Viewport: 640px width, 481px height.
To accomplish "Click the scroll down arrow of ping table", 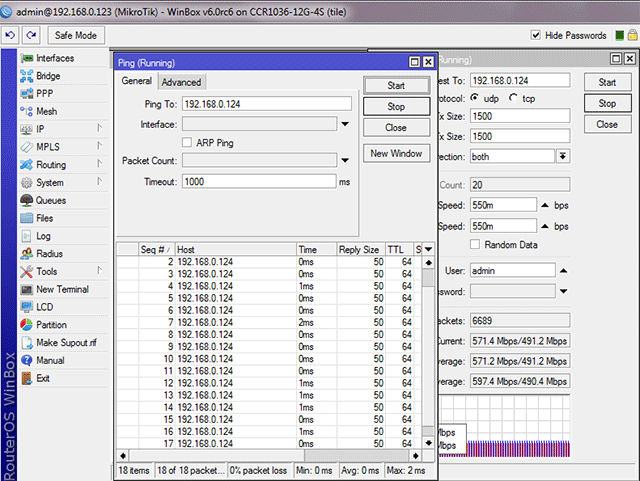I will click(429, 443).
